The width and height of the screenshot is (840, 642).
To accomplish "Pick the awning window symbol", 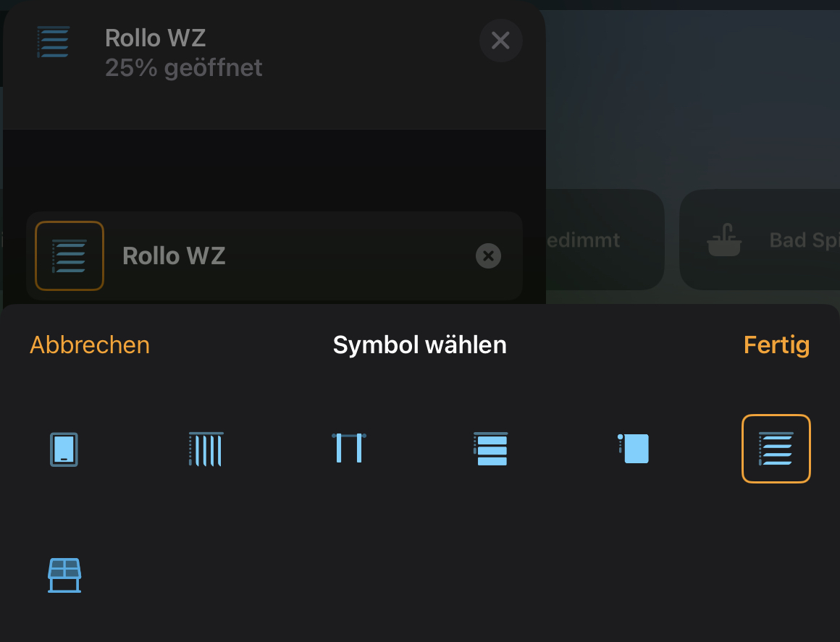I will click(x=64, y=575).
